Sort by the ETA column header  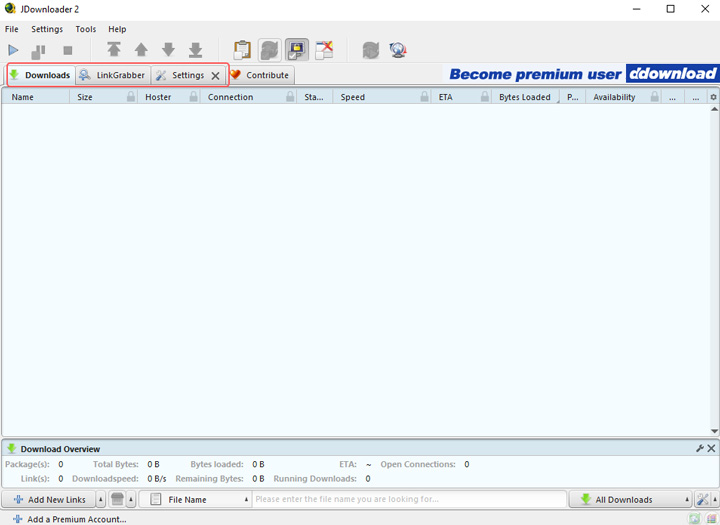pos(445,97)
